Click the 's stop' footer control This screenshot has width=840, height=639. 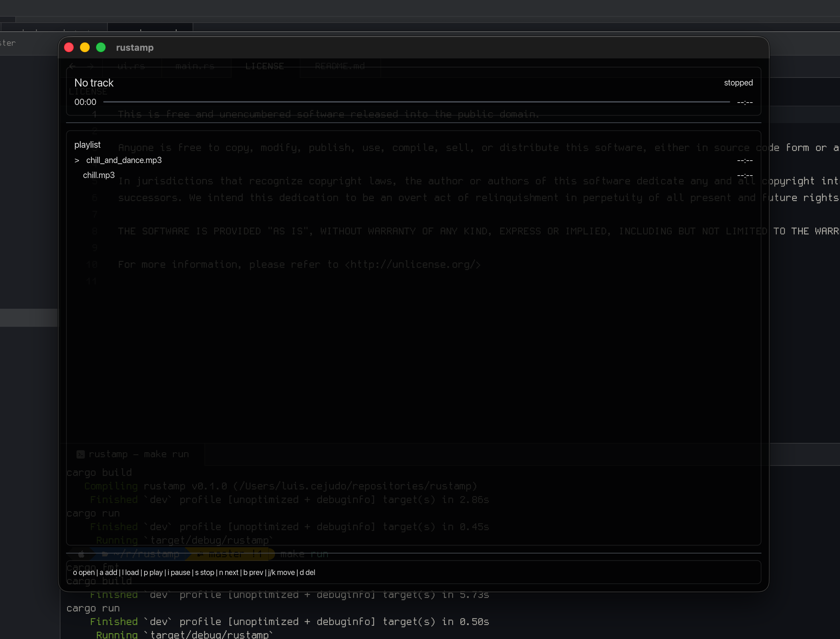click(205, 573)
